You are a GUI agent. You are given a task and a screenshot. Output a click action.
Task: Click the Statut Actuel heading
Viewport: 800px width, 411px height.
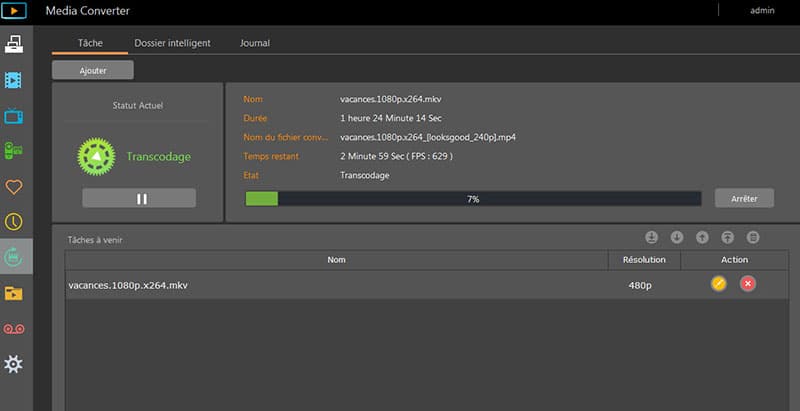click(x=138, y=106)
